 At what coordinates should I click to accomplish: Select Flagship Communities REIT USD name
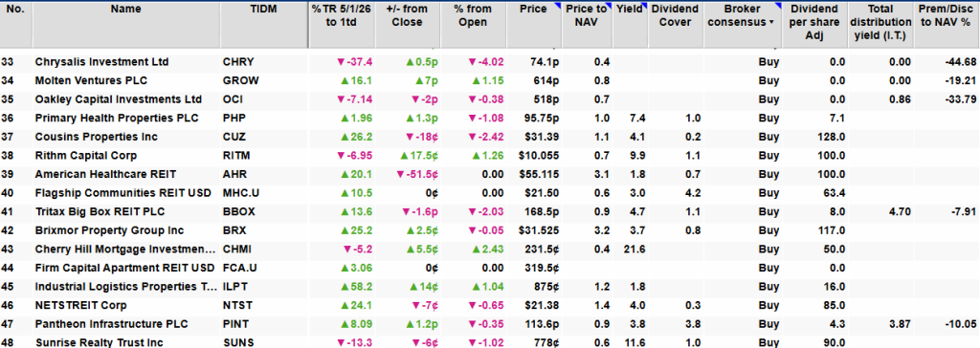pyautogui.click(x=123, y=193)
